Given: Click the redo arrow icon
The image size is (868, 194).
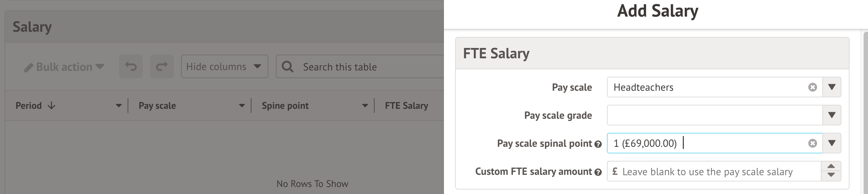Looking at the screenshot, I should [x=162, y=67].
